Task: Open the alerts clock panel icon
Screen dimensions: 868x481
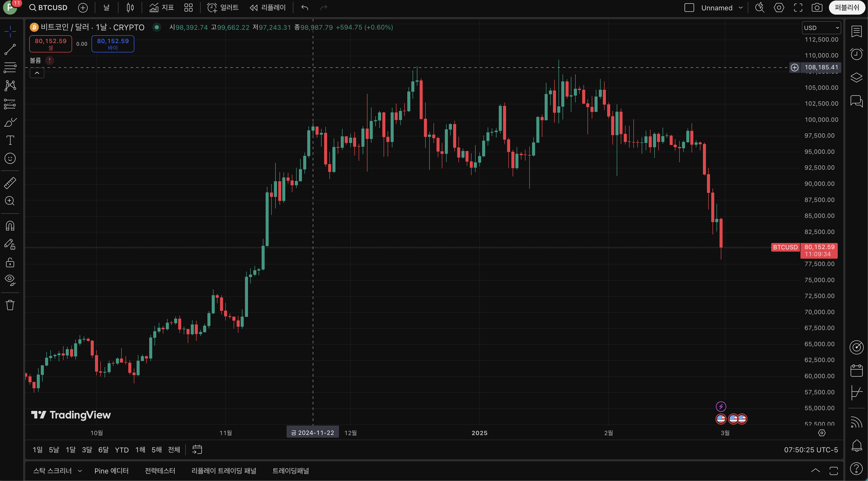Action: 856,54
